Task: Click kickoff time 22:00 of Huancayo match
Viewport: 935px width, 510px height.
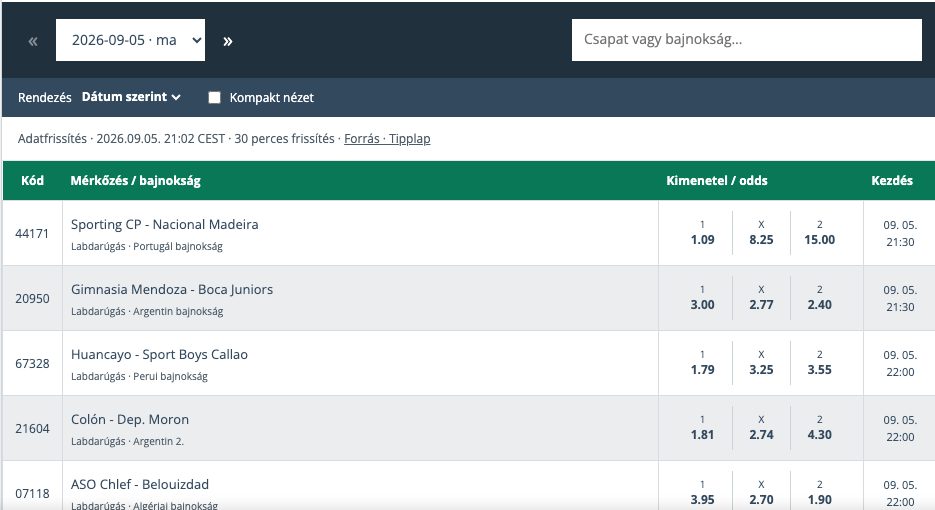Action: click(x=900, y=372)
